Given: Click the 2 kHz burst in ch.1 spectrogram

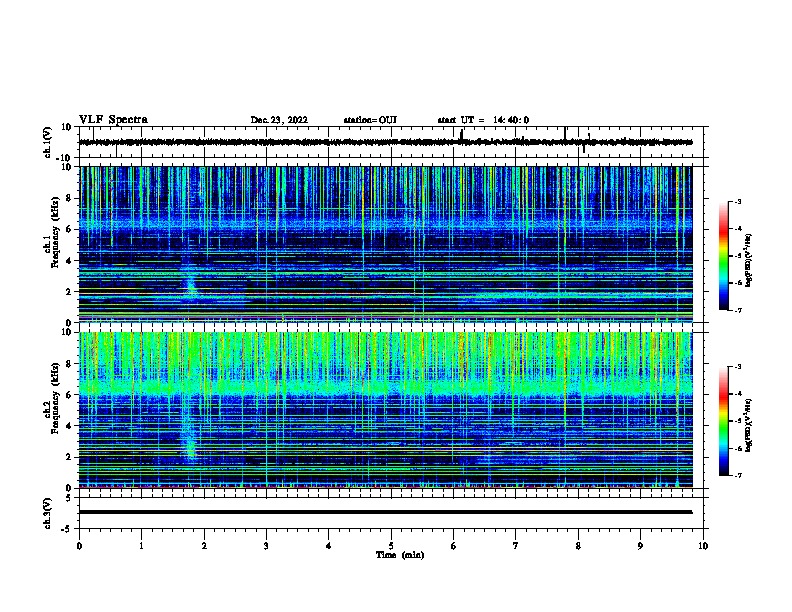Looking at the screenshot, I should (x=190, y=286).
